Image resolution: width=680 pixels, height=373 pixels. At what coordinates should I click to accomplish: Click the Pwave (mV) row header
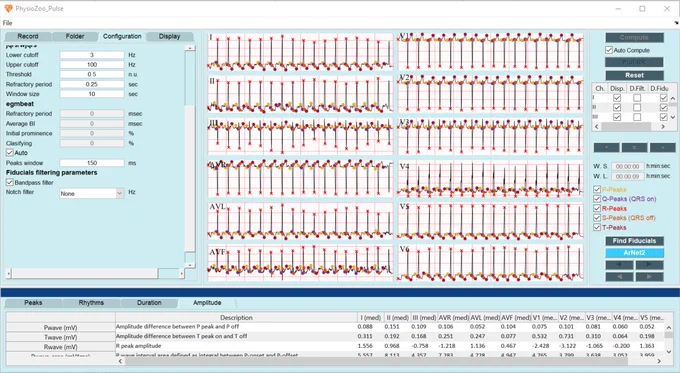[x=61, y=327]
